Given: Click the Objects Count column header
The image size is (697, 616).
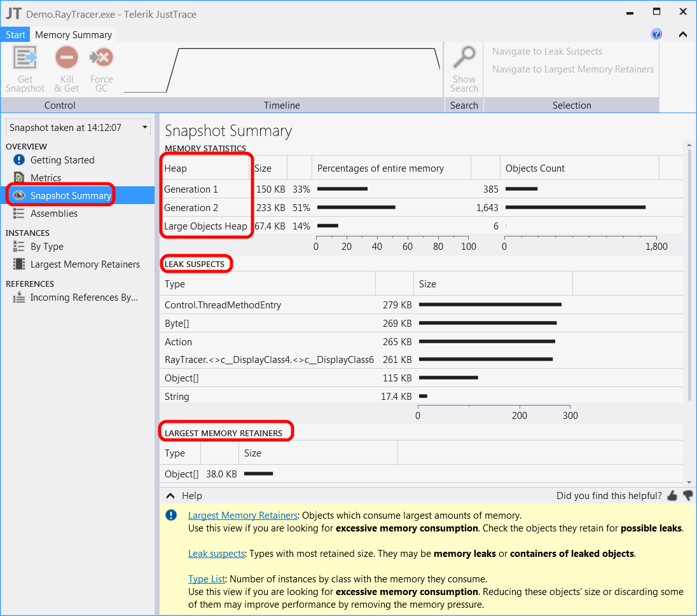Looking at the screenshot, I should tap(579, 168).
